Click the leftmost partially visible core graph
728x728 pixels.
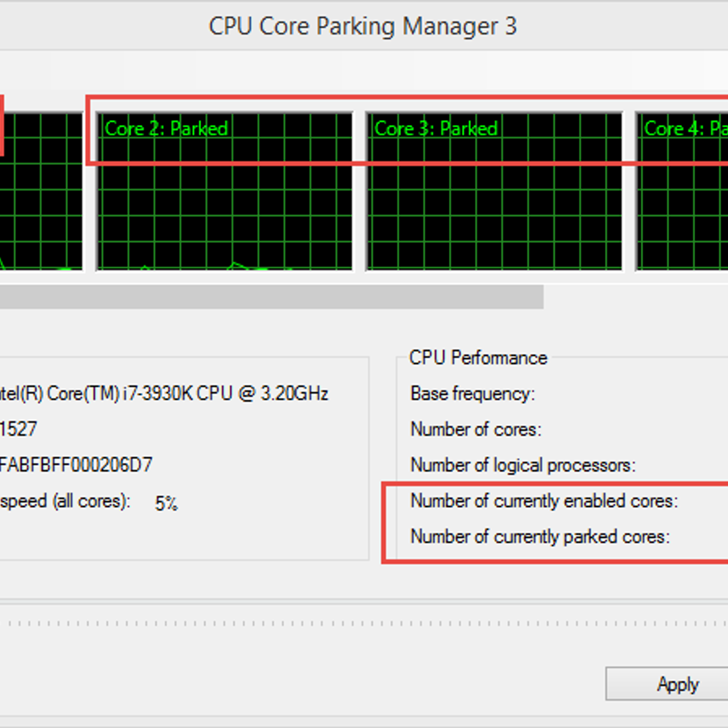pos(40,200)
